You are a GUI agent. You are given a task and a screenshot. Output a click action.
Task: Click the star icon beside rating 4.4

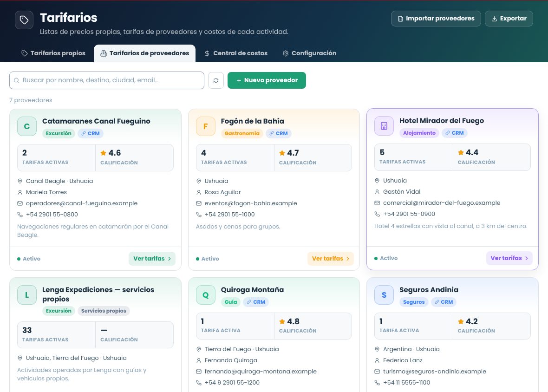pyautogui.click(x=461, y=152)
